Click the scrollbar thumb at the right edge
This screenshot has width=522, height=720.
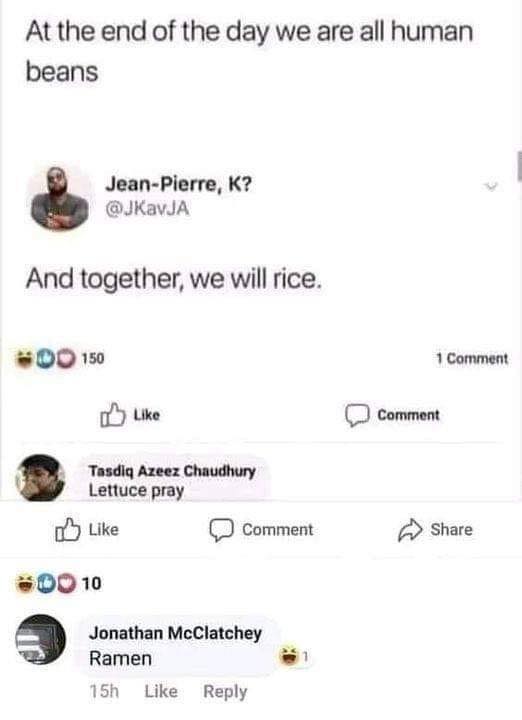519,166
